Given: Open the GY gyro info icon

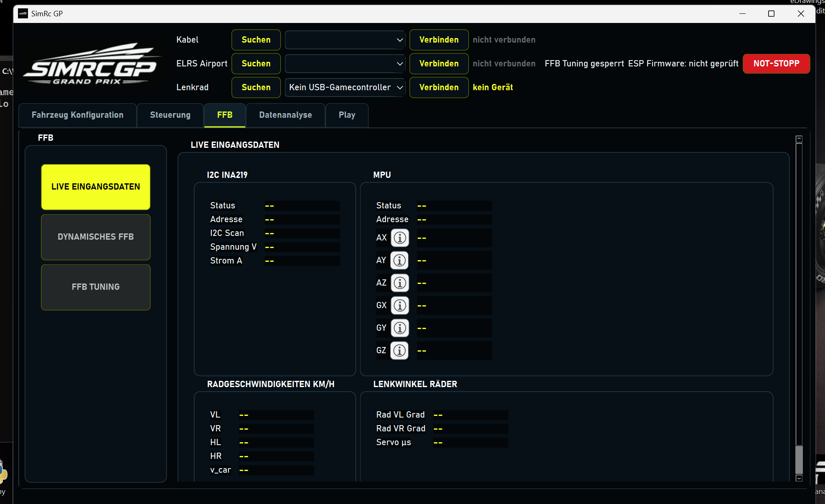Looking at the screenshot, I should pos(400,328).
